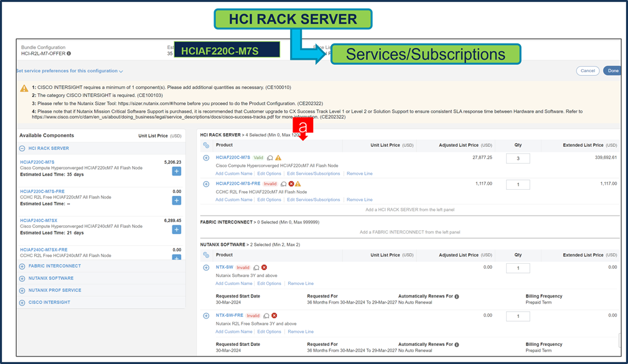Click info icon next to NTX-SW-FRE Automatically Renews For

tap(457, 344)
